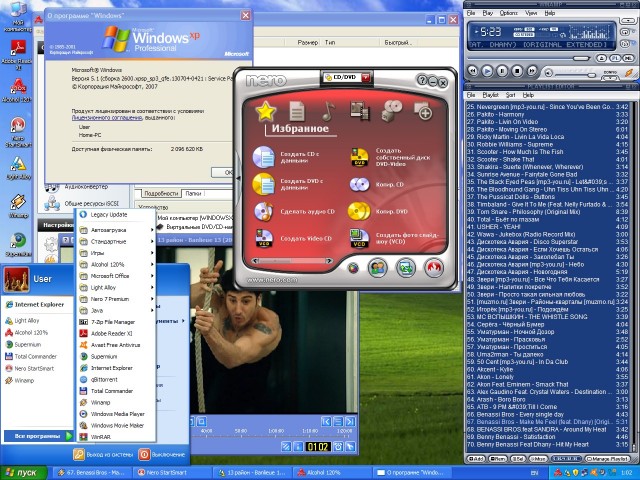Open Nero Photo and Video category icon
Image resolution: width=640 pixels, height=480 pixels.
(360, 111)
